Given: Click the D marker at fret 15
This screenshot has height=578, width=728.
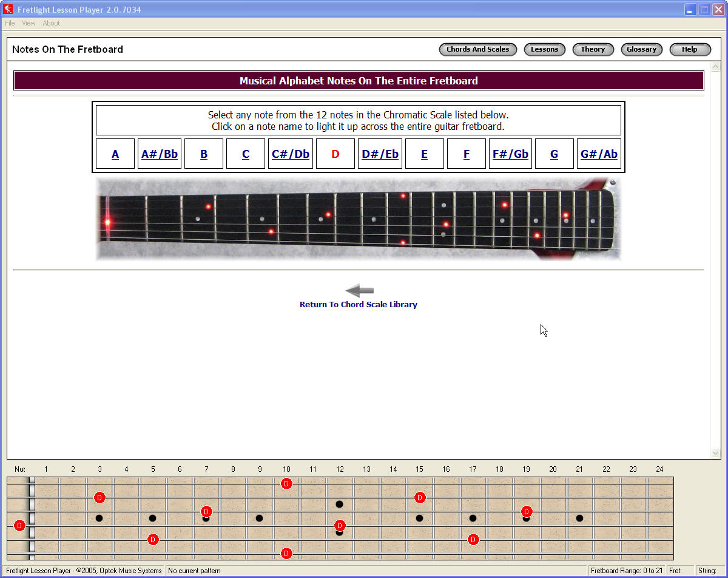Looking at the screenshot, I should [420, 497].
